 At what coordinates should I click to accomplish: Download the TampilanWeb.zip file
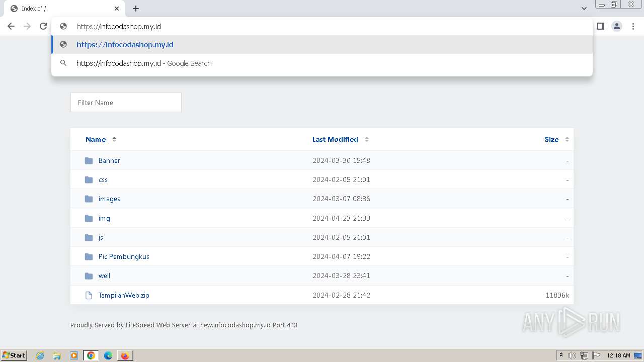click(124, 295)
